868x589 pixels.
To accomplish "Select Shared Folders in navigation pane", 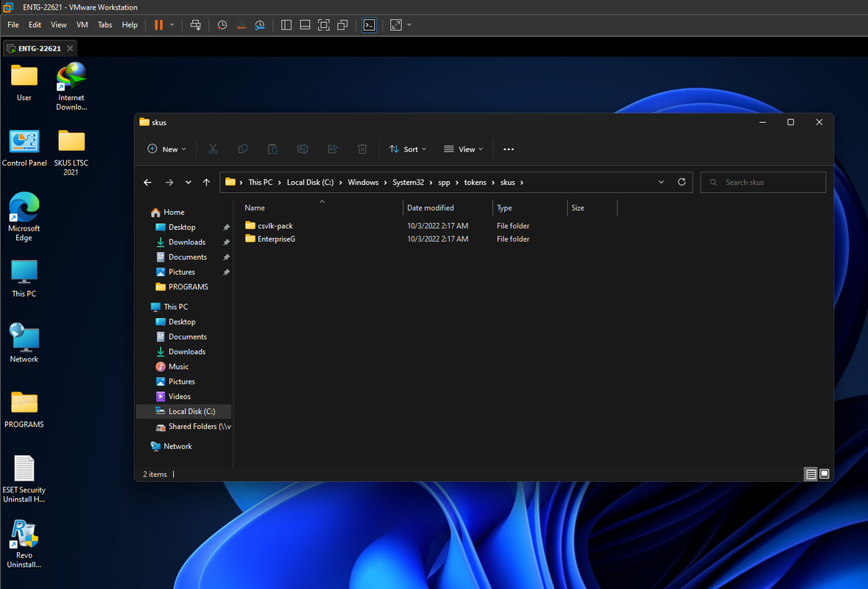I will [x=193, y=426].
